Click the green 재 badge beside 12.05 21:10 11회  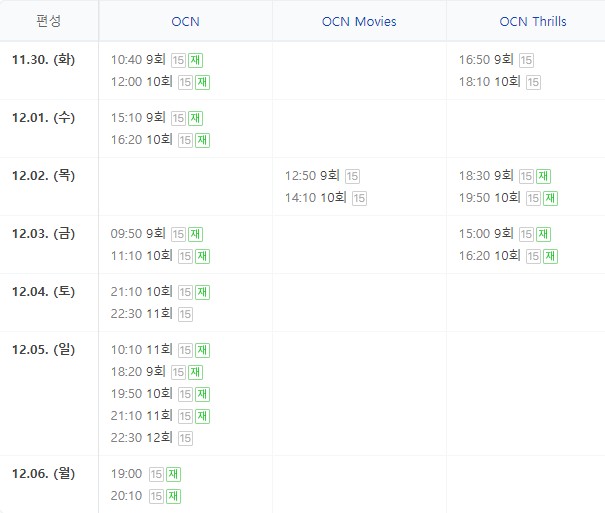[x=202, y=416]
